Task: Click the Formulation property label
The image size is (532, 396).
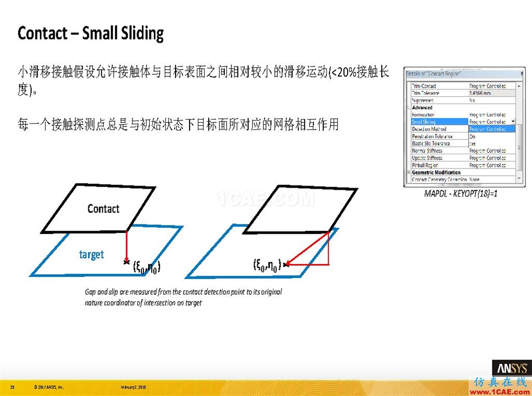Action: pyautogui.click(x=423, y=115)
